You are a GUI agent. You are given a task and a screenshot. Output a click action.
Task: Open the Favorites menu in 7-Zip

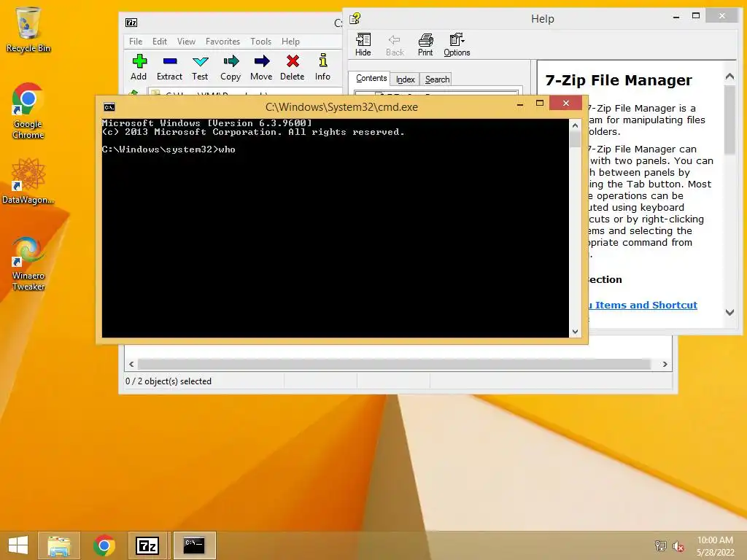pos(222,42)
